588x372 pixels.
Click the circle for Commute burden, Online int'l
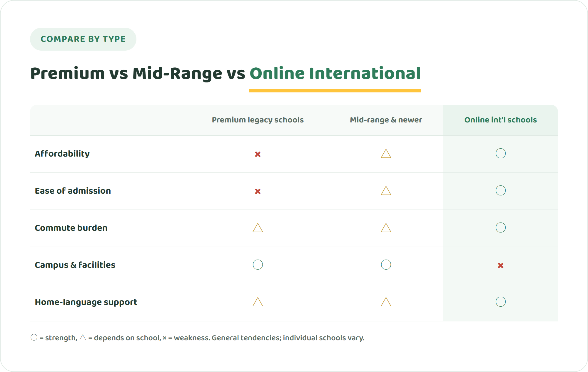pyautogui.click(x=501, y=227)
